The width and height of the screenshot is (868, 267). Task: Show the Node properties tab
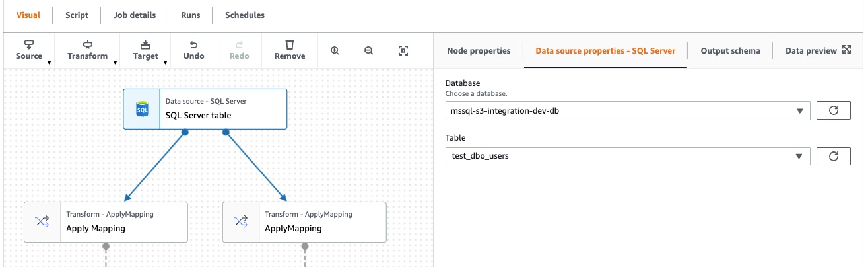click(x=479, y=50)
